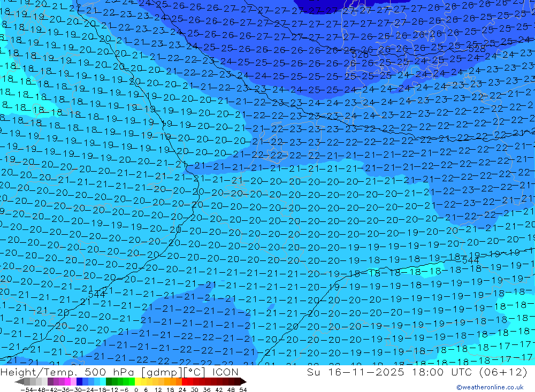This screenshot has width=535, height=392.
Task: Click the dark blue -30 legend swatch
Action: [x=79, y=381]
